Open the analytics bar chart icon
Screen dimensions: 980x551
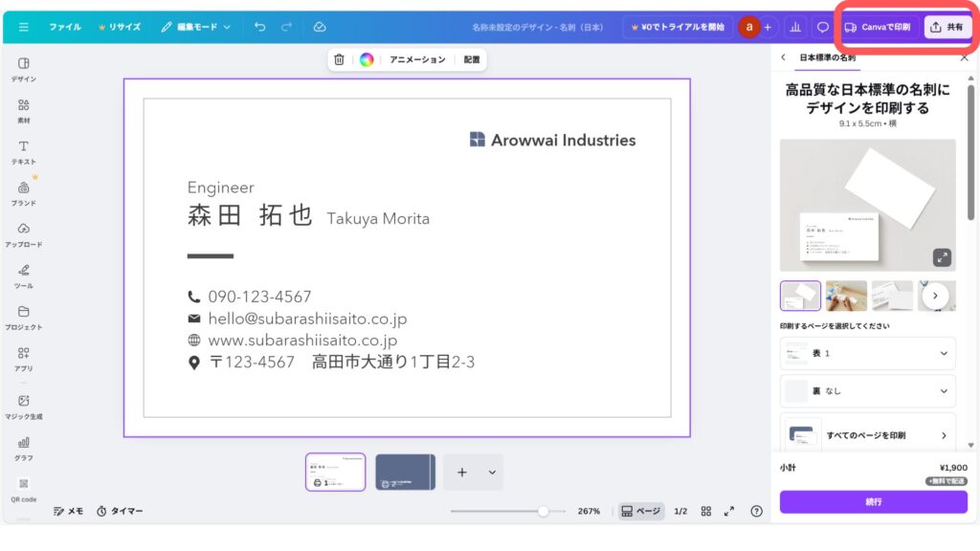[795, 27]
